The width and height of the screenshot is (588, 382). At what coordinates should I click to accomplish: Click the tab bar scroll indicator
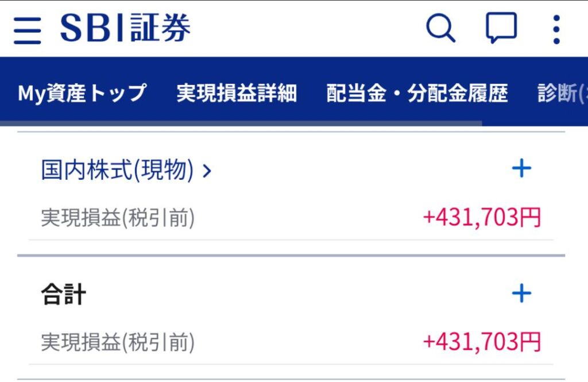coord(241,123)
